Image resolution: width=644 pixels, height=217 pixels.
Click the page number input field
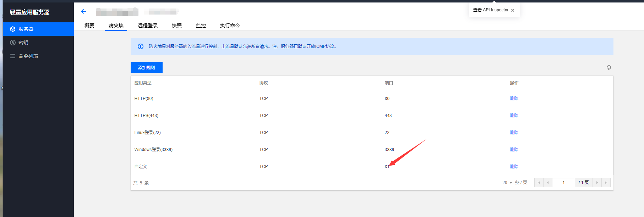click(x=563, y=183)
